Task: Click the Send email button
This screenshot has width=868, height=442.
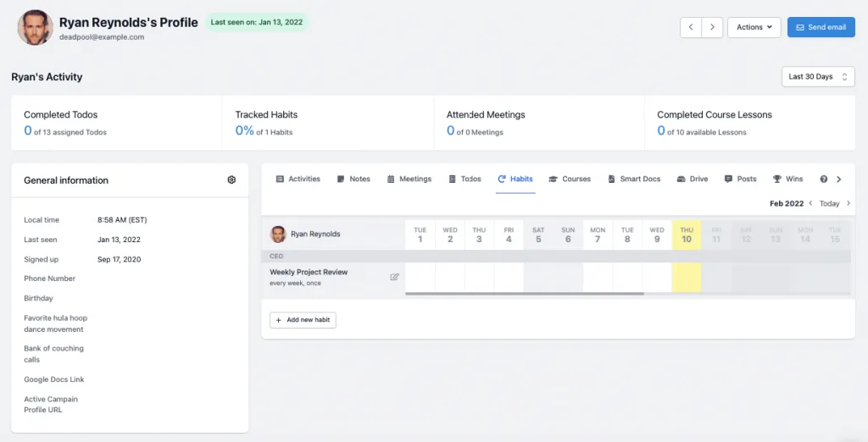Action: 821,27
